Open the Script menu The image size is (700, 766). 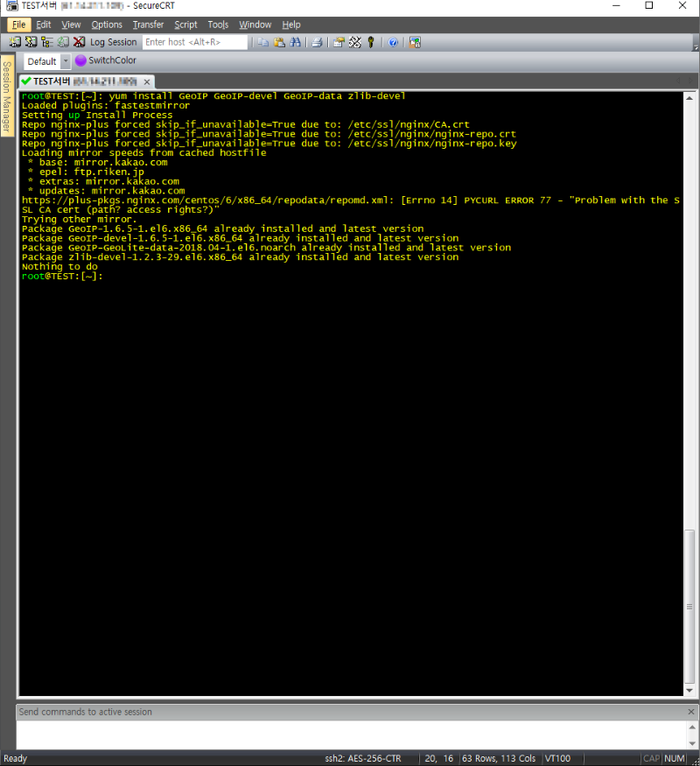coord(185,25)
